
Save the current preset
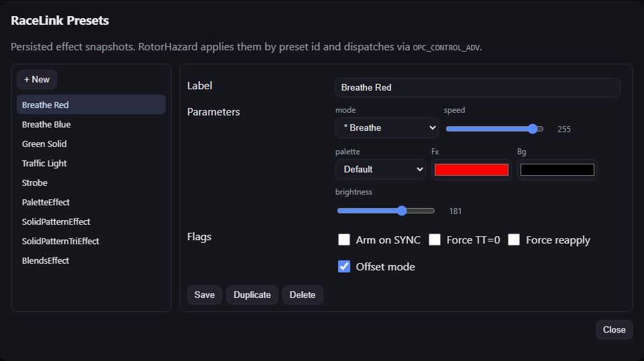point(205,295)
